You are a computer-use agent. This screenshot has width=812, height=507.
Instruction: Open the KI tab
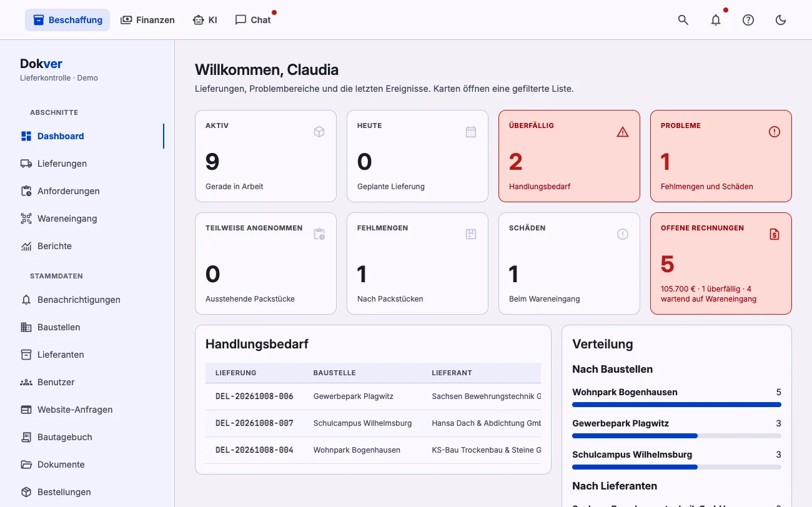pyautogui.click(x=205, y=20)
